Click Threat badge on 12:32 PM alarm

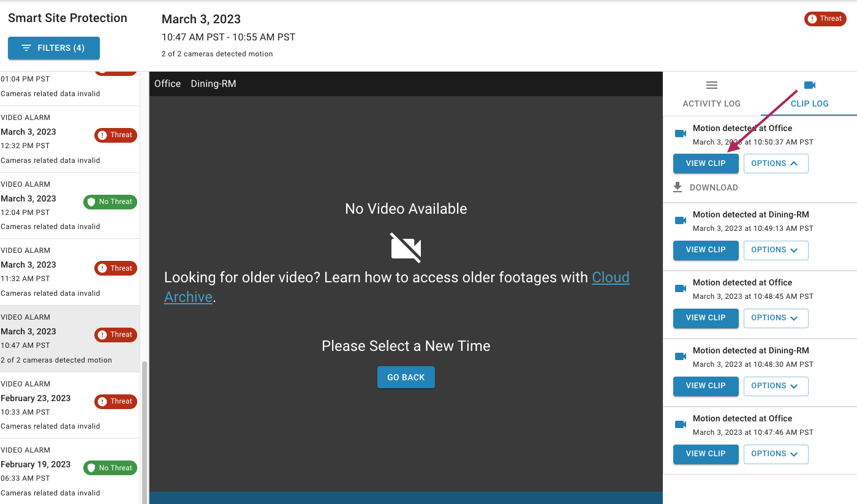coord(116,135)
